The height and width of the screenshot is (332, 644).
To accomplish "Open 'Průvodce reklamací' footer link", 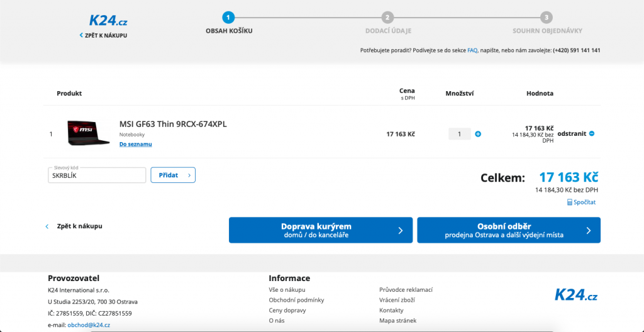I will [406, 290].
